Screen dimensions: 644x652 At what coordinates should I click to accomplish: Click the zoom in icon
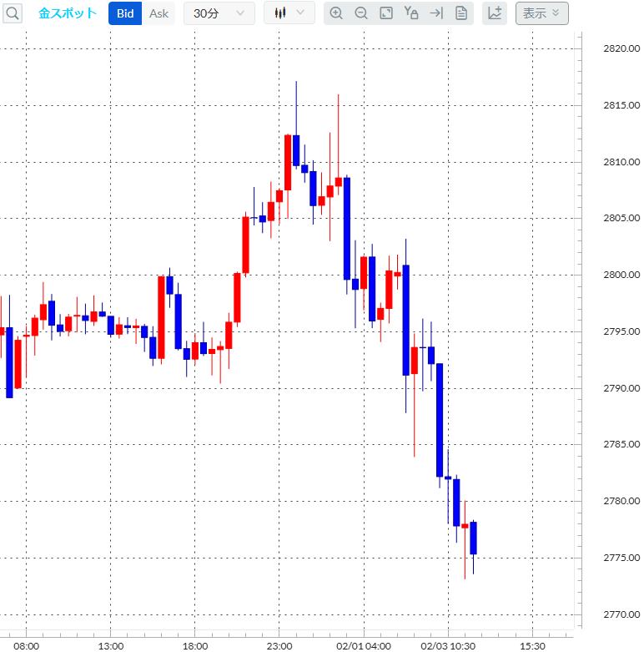point(335,13)
